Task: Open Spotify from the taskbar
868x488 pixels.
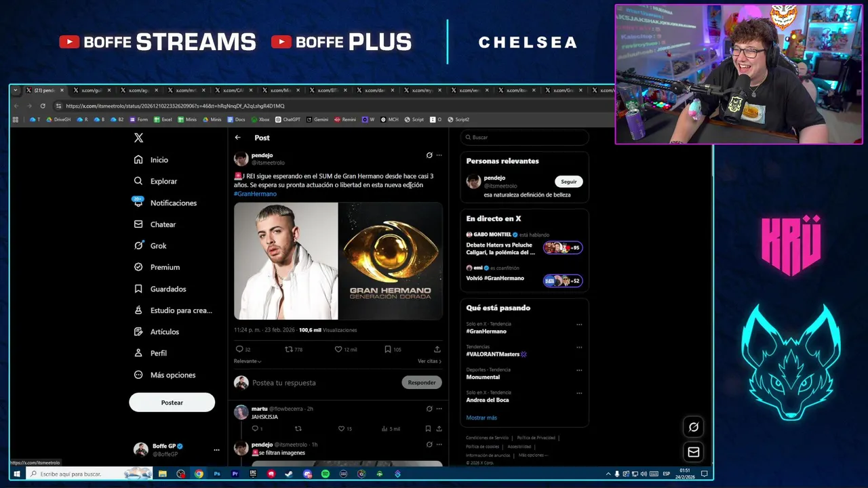Action: click(x=325, y=474)
